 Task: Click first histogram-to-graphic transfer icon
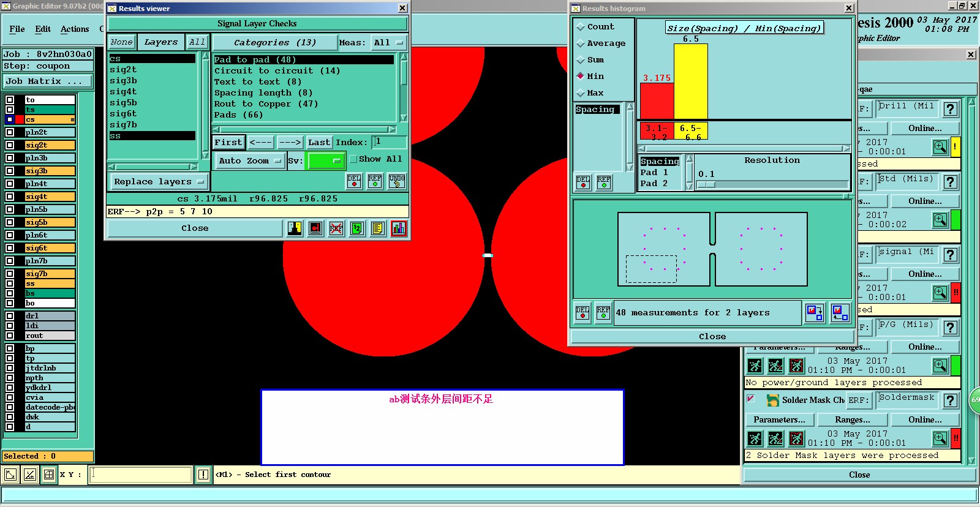815,313
